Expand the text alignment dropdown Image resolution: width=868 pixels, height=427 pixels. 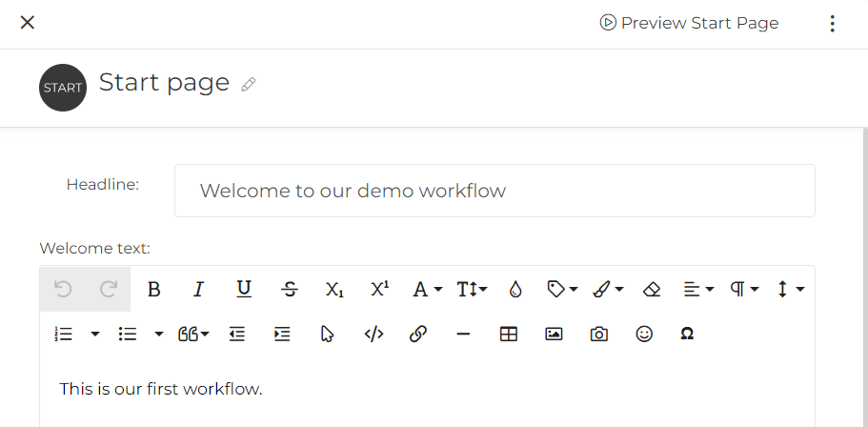pos(698,289)
